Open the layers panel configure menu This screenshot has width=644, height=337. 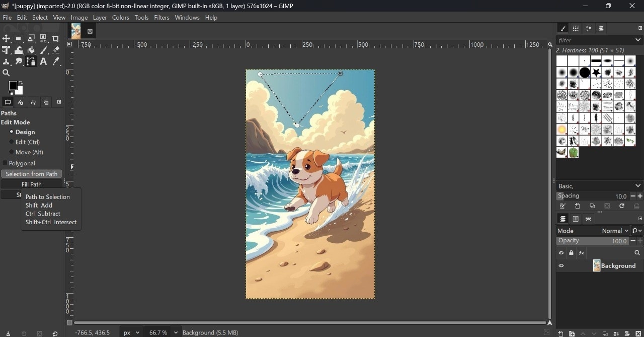(640, 219)
